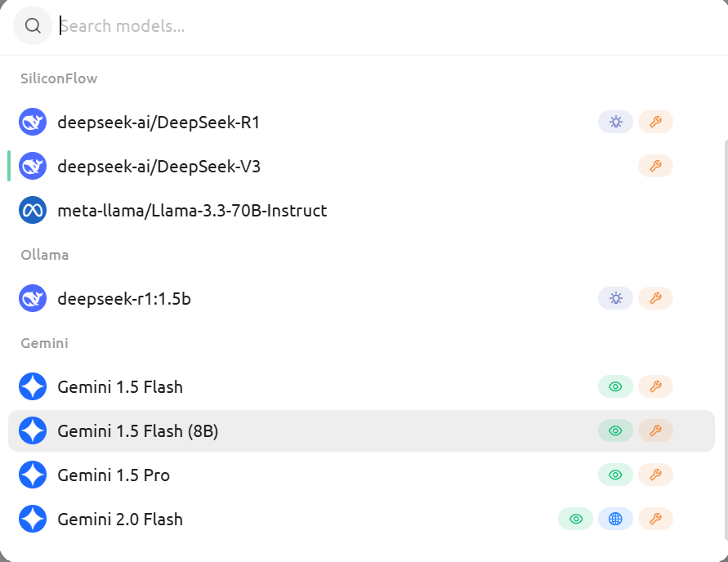Click the eye vision badge on Gemini 1.5 Flash

[x=615, y=386]
